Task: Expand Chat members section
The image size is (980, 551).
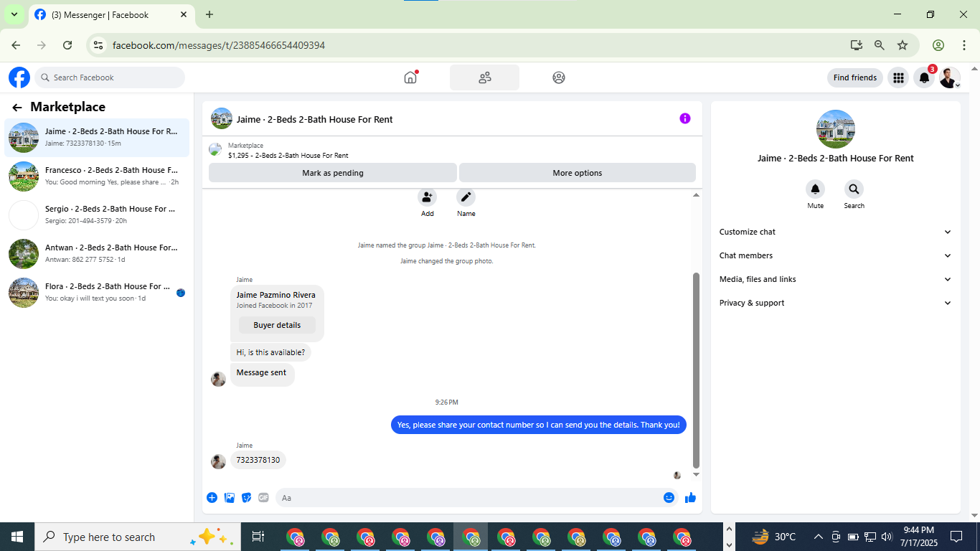Action: tap(836, 255)
